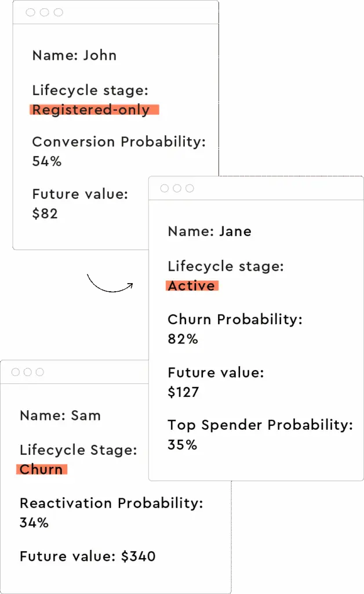The image size is (364, 594).
Task: Select the highlighted Churn lifecycle stage
Action: point(42,469)
